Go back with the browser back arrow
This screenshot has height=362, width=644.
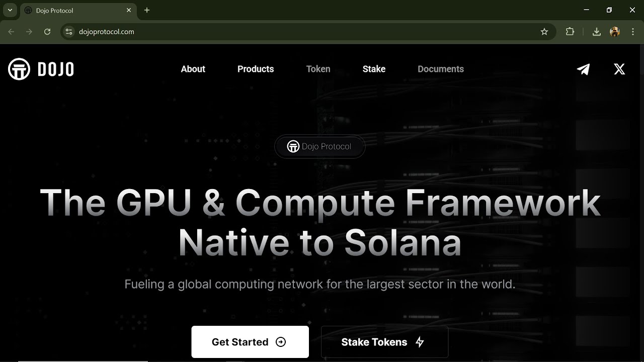tap(11, 32)
